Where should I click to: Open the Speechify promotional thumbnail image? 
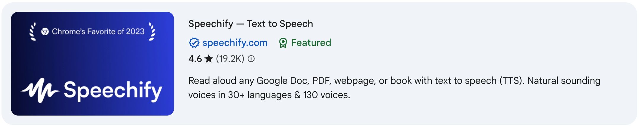[x=93, y=64]
